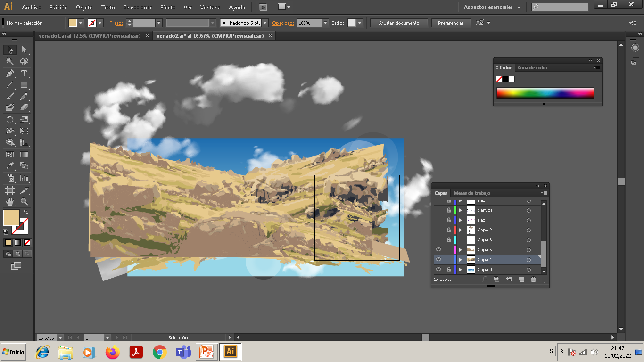Open the Opacidad 100% dropdown arrow

[x=325, y=23]
